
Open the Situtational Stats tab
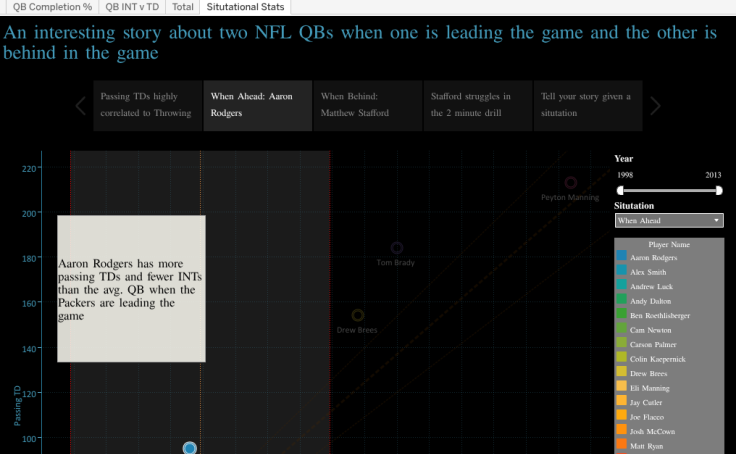(x=245, y=7)
